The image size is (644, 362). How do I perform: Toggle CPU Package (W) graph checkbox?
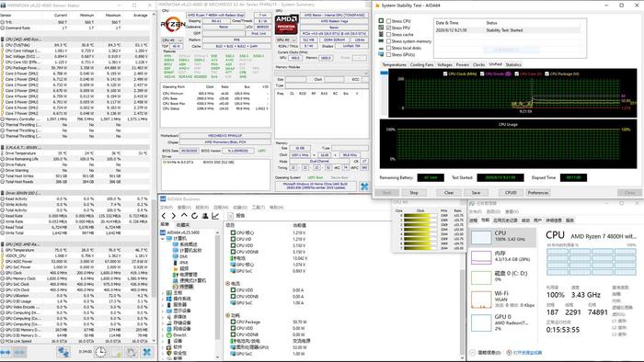(546, 74)
